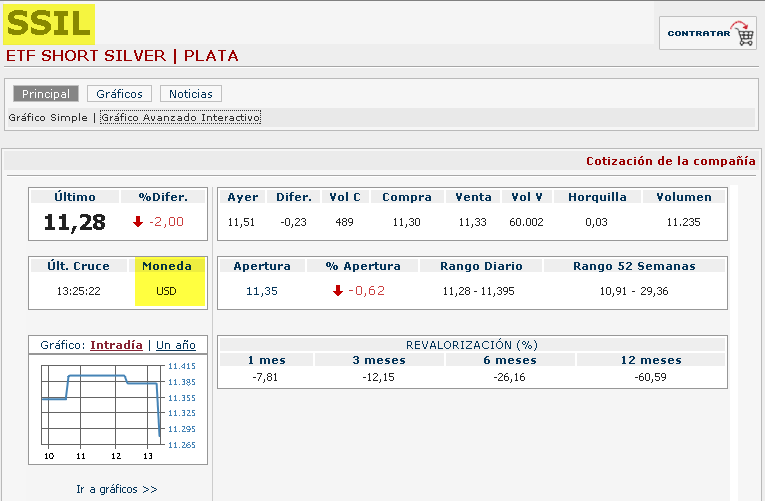Image resolution: width=765 pixels, height=501 pixels.
Task: Click the Venta value 11,33
Action: click(x=472, y=222)
